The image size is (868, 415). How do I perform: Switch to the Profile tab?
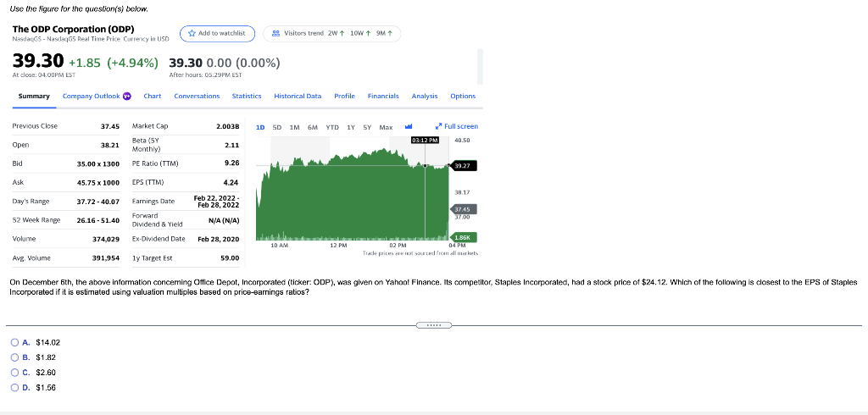pyautogui.click(x=344, y=97)
